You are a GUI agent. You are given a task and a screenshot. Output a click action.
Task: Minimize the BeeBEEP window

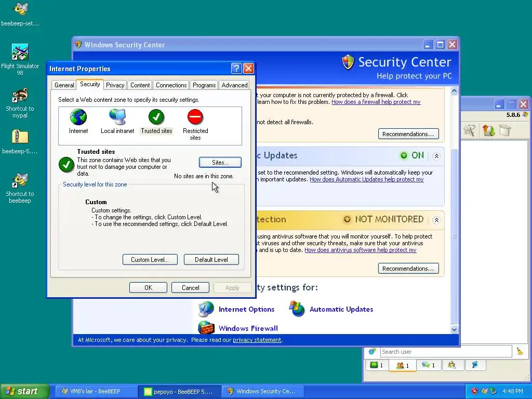(498, 104)
